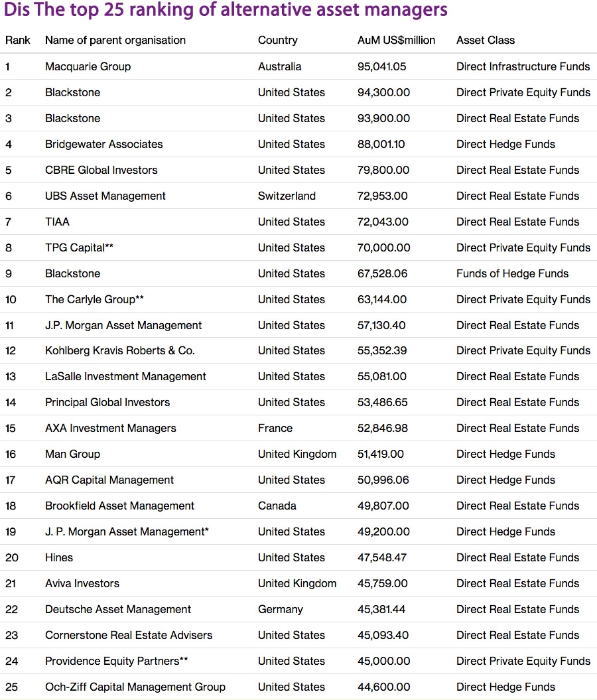The width and height of the screenshot is (597, 700).
Task: Click the AuM value '55,081.00'
Action: click(382, 376)
